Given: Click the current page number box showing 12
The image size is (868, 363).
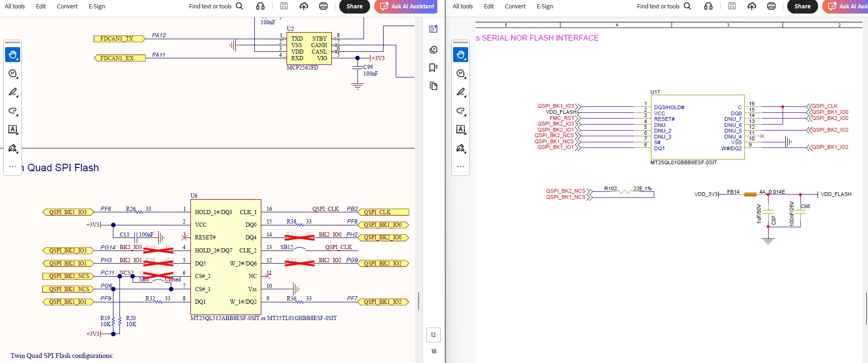Looking at the screenshot, I should click(433, 335).
